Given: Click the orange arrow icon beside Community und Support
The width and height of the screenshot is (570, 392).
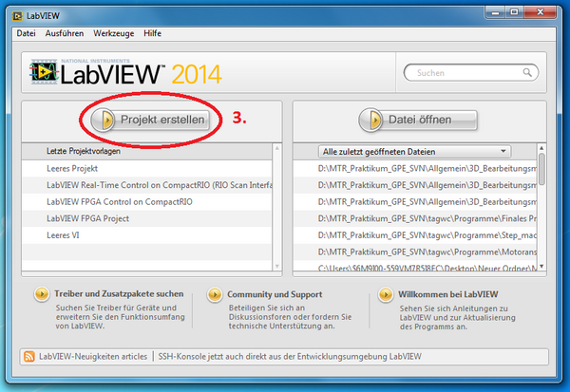Looking at the screenshot, I should (211, 295).
